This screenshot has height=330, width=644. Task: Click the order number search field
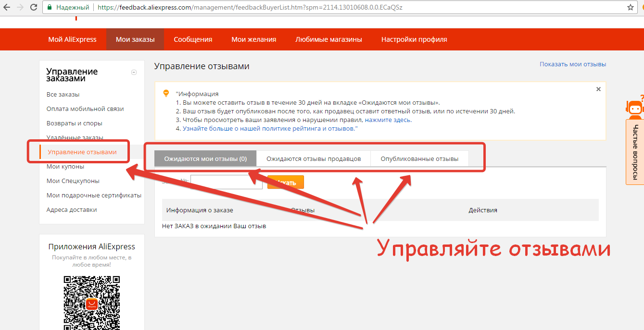tap(227, 182)
